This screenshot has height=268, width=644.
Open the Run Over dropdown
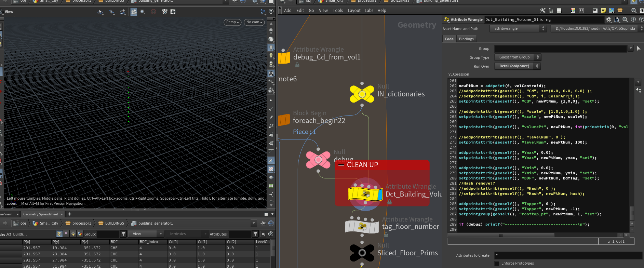(x=517, y=66)
